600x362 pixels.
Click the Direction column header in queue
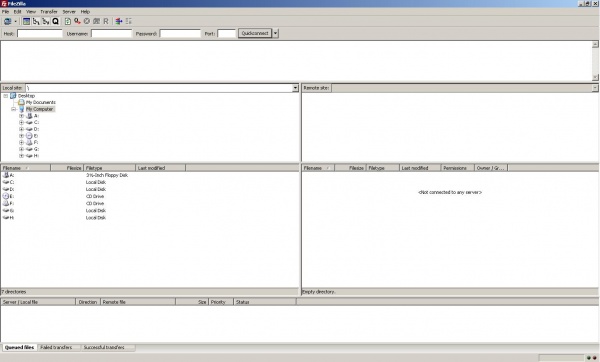(x=88, y=302)
